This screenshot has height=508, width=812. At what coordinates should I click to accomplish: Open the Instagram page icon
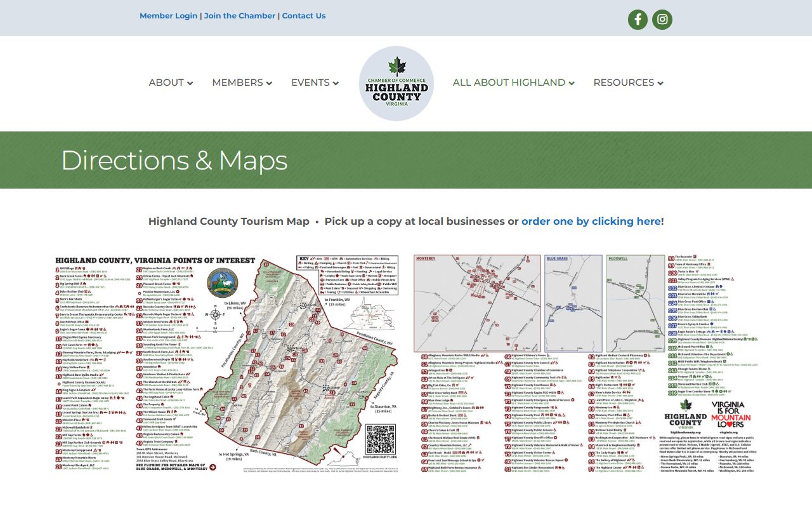tap(662, 20)
